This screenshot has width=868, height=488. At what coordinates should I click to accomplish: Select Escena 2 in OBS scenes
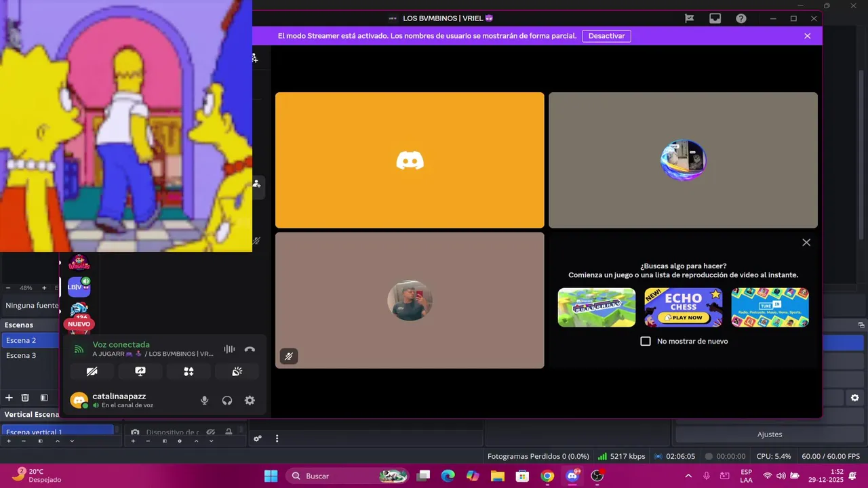[x=30, y=340]
